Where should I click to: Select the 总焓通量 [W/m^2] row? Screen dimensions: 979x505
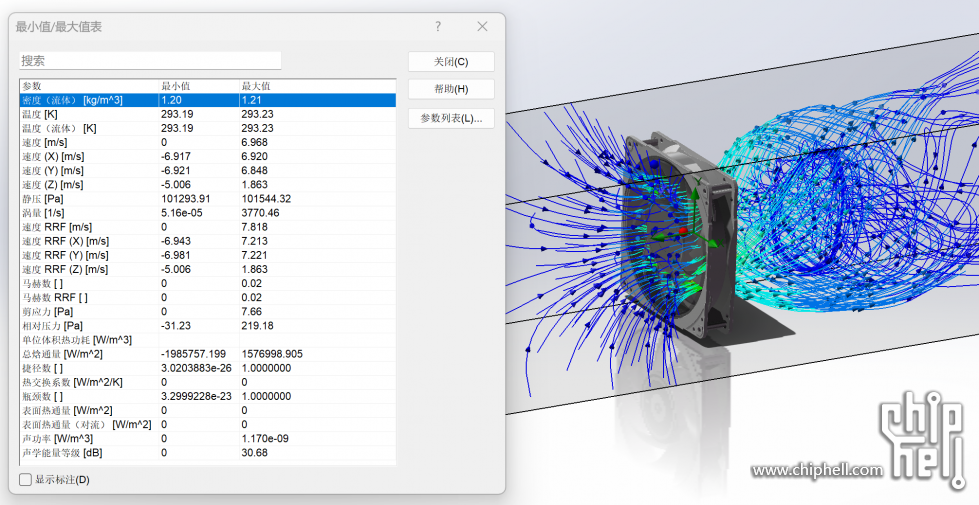[x=208, y=354]
